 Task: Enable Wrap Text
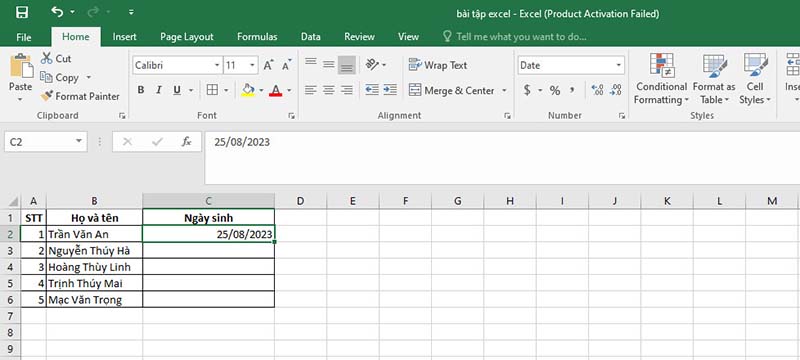(x=438, y=65)
